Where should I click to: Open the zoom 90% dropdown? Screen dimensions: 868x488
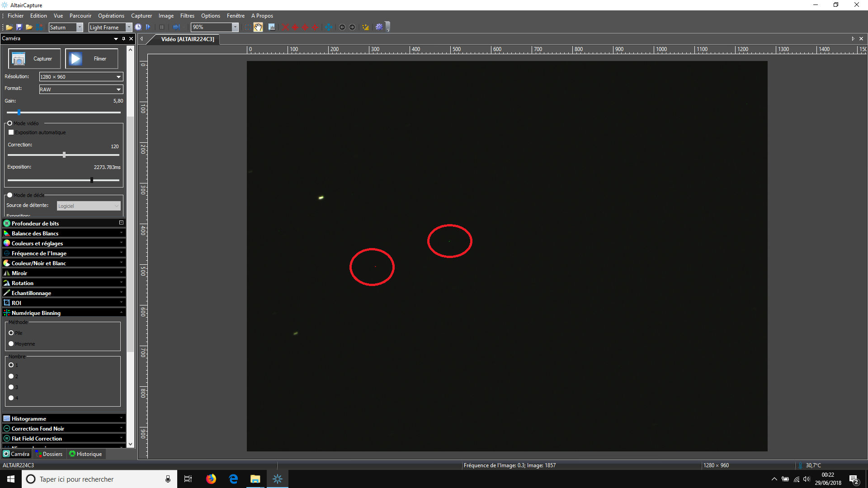click(x=235, y=27)
